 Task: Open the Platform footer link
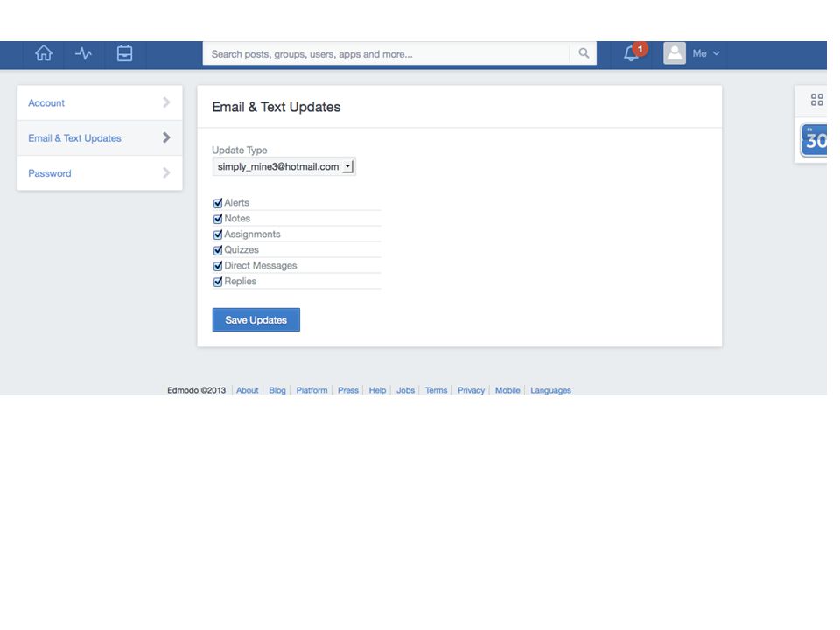pos(311,390)
